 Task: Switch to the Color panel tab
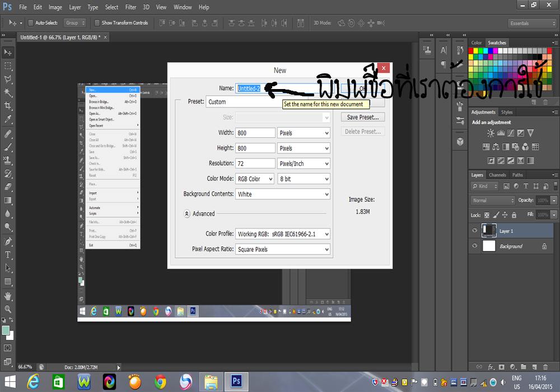tap(477, 43)
